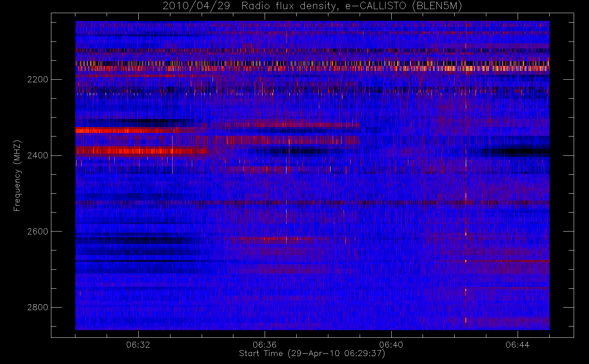The width and height of the screenshot is (589, 364).
Task: Click the 2800 frequency tick label
Action: click(x=37, y=307)
